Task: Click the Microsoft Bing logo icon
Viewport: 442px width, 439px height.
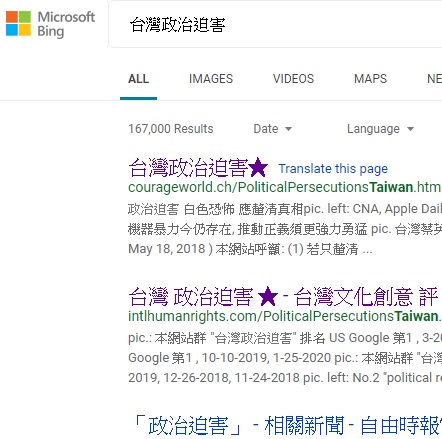Action: click(x=18, y=23)
